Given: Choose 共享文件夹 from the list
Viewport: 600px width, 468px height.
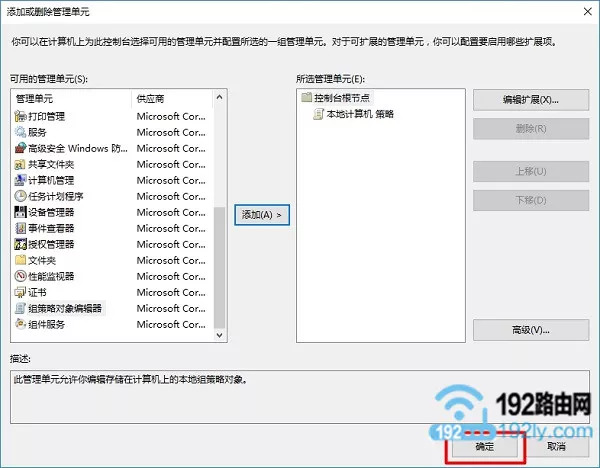Looking at the screenshot, I should [51, 164].
